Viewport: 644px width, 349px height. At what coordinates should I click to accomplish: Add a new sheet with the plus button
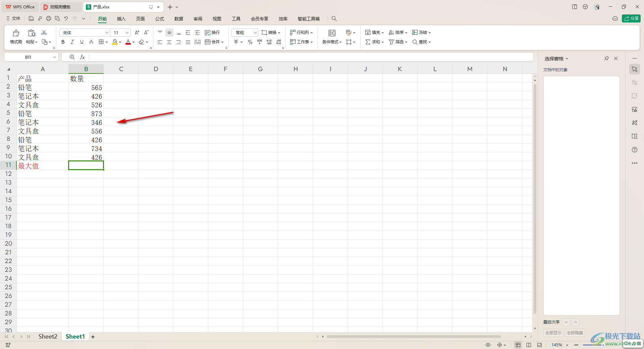[93, 337]
